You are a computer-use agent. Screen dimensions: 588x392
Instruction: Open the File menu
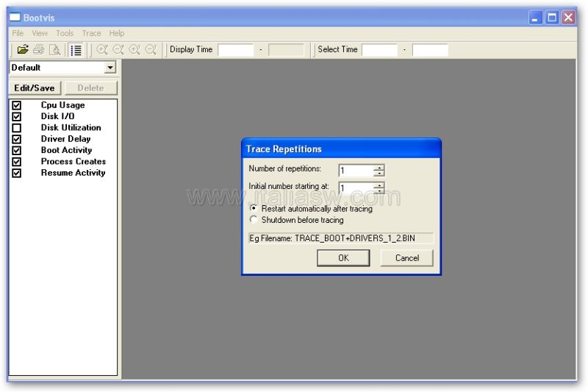(18, 33)
